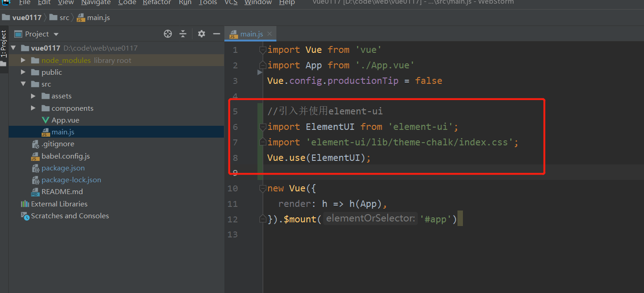Image resolution: width=644 pixels, height=293 pixels.
Task: Toggle the 1: Project side tool window
Action: click(x=4, y=44)
